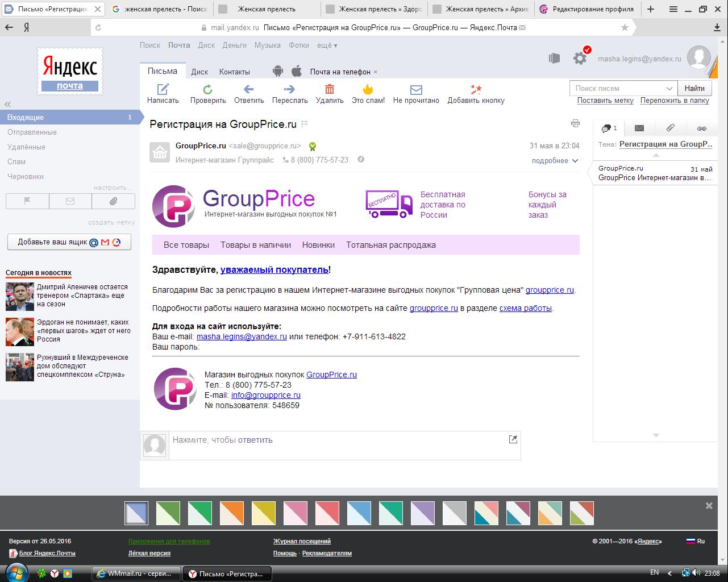728x582 pixels.
Task: Open the Apple app icon
Action: tap(297, 71)
